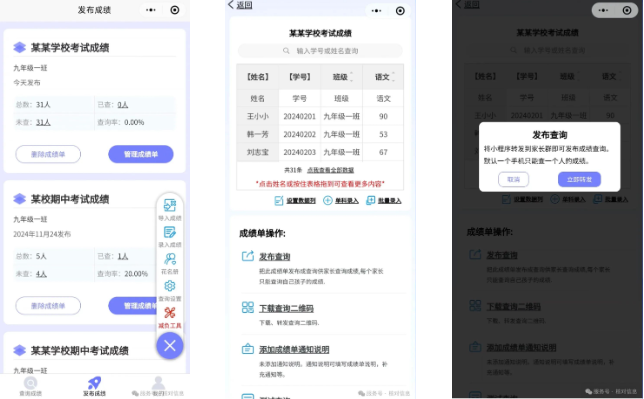Switch to the person-icon bottom tab

point(159,386)
